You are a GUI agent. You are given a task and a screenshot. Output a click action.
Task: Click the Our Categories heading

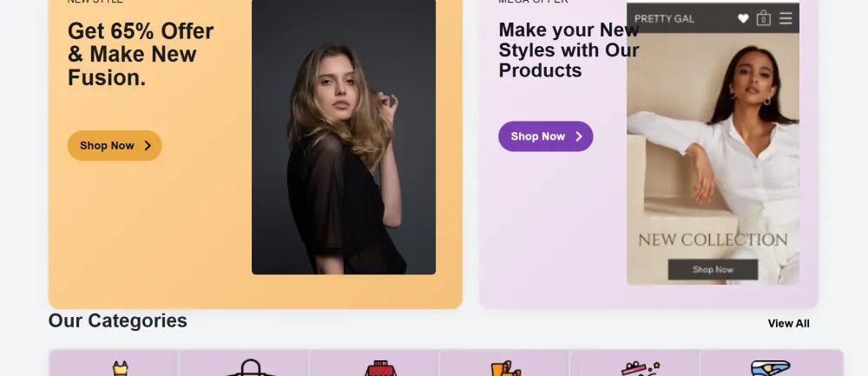click(x=118, y=320)
